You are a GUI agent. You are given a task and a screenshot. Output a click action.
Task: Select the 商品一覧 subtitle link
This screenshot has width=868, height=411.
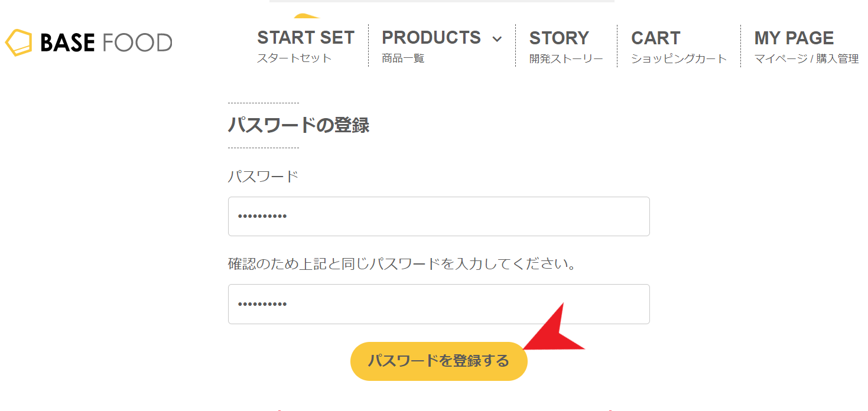403,58
